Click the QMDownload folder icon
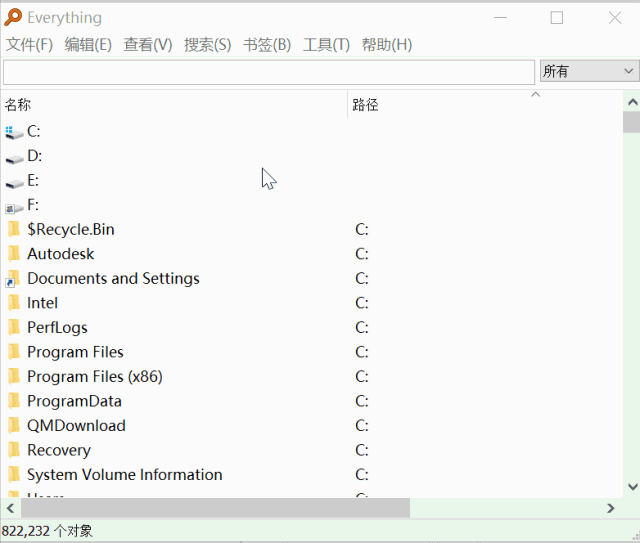 14,425
